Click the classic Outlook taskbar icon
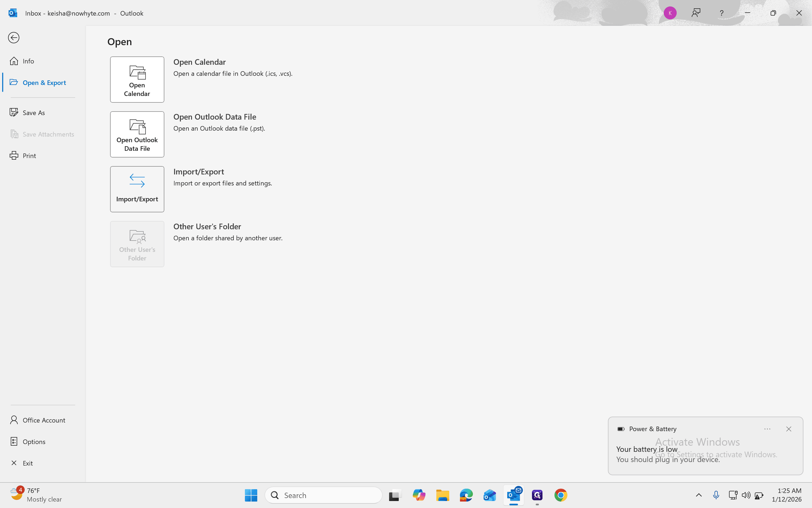This screenshot has width=812, height=508. click(514, 495)
